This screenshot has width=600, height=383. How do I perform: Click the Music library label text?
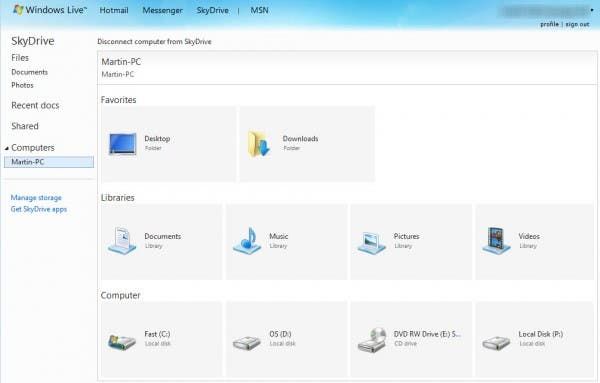click(x=279, y=236)
